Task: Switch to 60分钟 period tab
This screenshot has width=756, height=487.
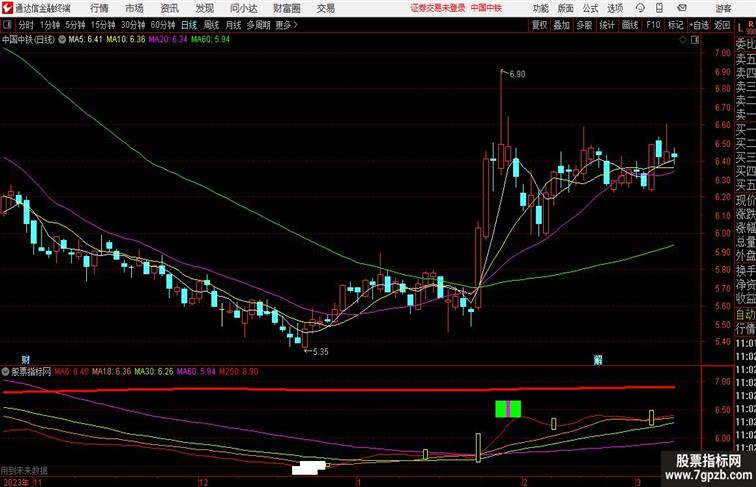Action: [x=163, y=25]
